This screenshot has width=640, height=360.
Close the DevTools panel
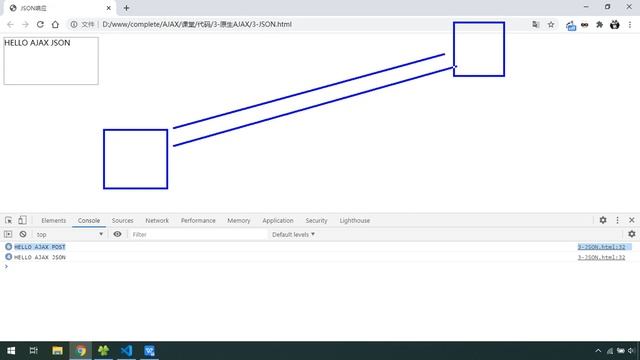[x=631, y=220]
